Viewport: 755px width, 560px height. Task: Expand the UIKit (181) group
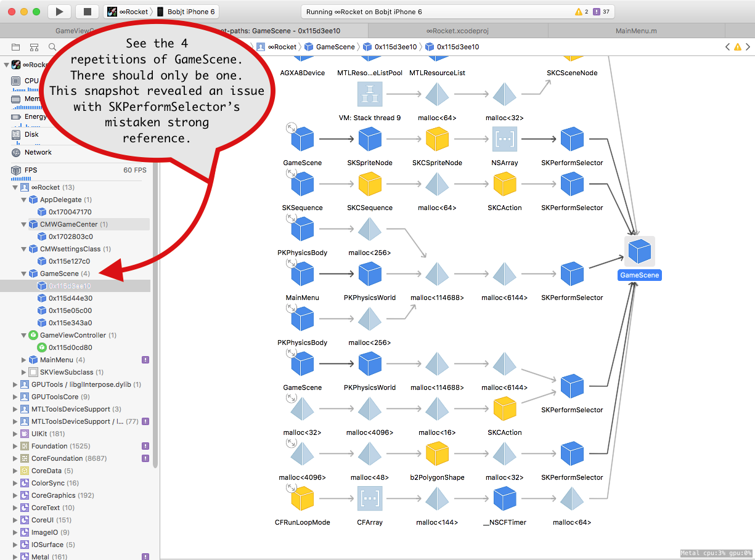(15, 434)
